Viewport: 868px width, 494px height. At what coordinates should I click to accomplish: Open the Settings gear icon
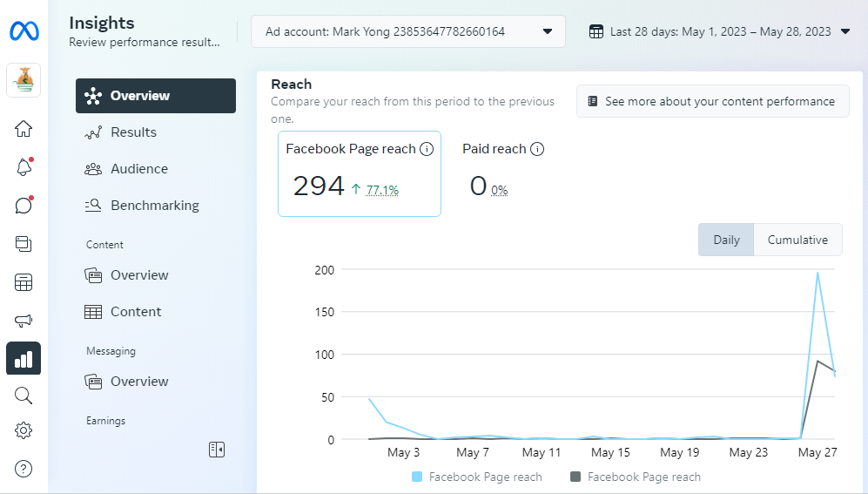click(x=24, y=430)
